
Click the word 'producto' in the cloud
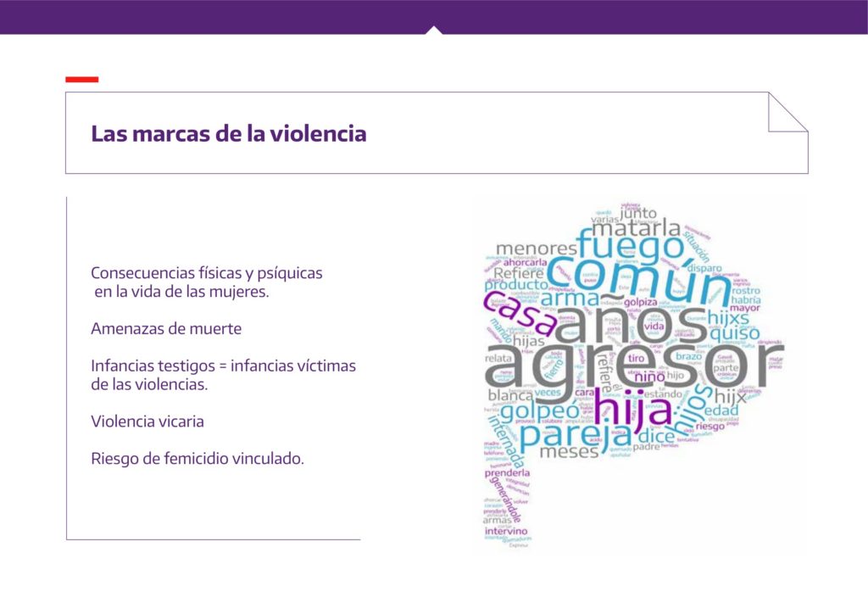pyautogui.click(x=516, y=285)
